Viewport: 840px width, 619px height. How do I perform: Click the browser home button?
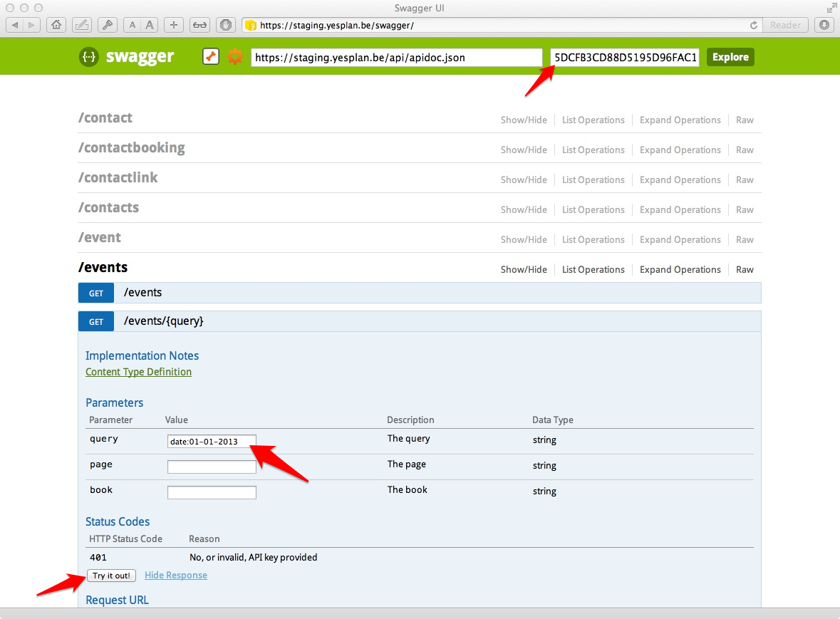[56, 25]
